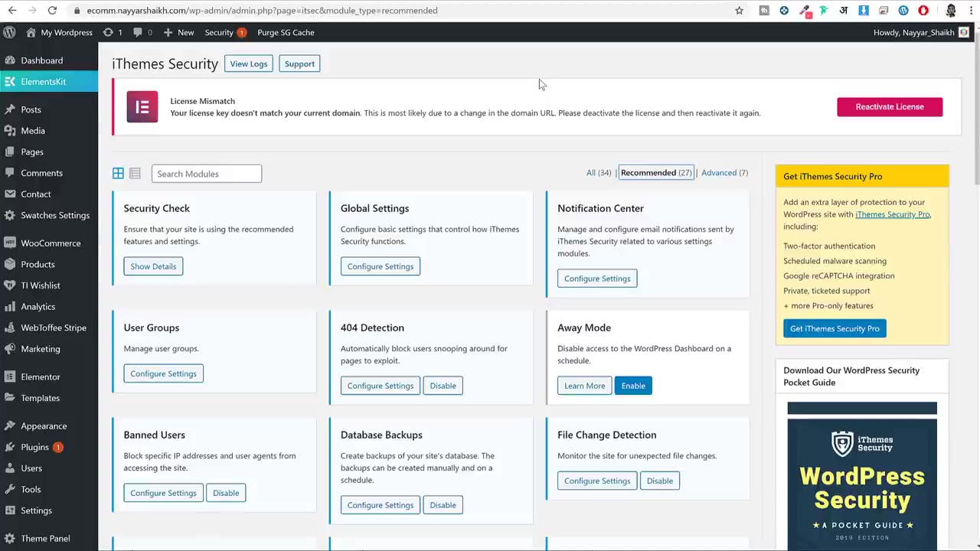Reload the page in browser
This screenshot has width=980, height=551.
[52, 11]
